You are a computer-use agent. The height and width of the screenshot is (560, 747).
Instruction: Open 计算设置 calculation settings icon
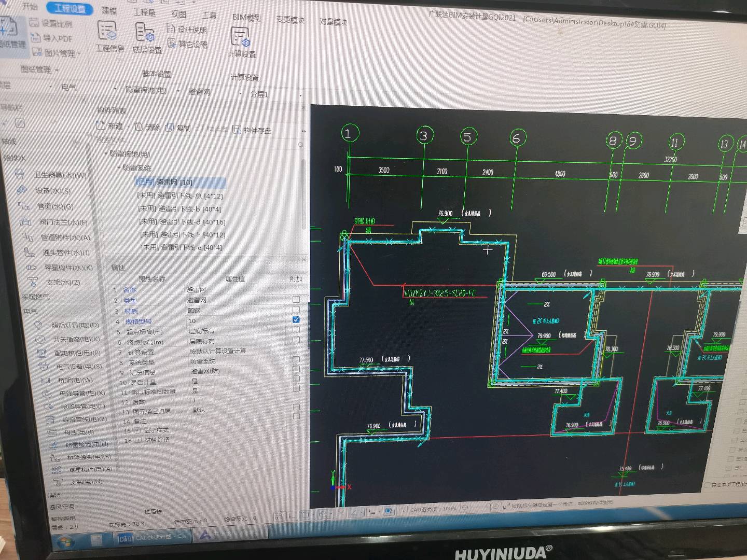point(240,37)
